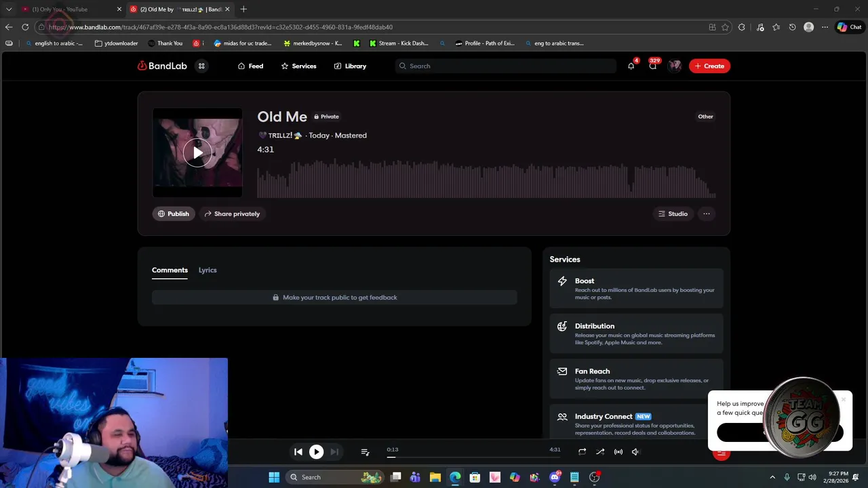
Task: Click the browser address bar URL
Action: tap(220, 27)
